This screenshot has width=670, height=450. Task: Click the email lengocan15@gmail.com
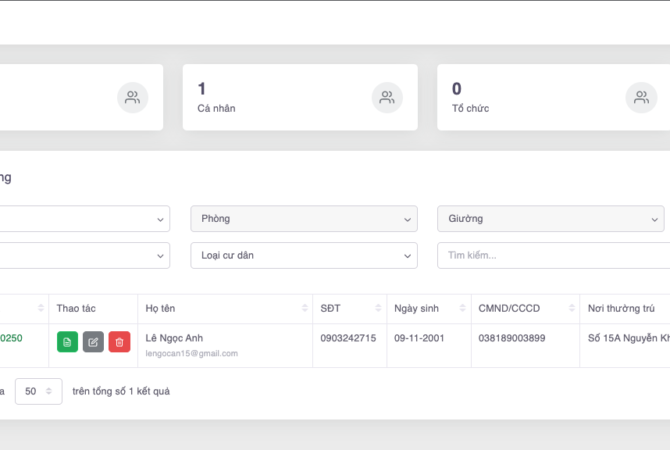[192, 353]
